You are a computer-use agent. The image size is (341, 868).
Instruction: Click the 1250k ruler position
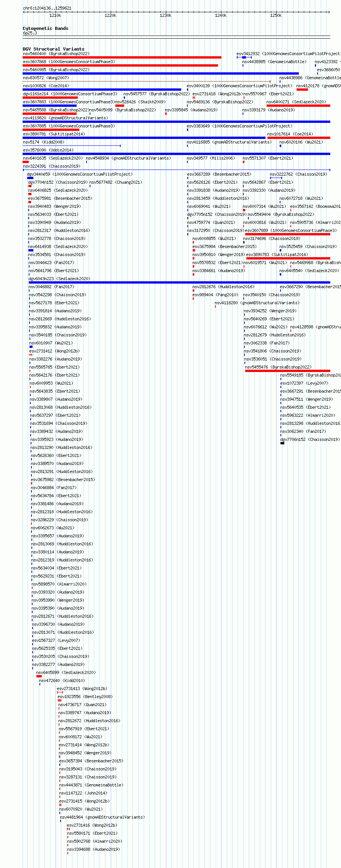(276, 15)
